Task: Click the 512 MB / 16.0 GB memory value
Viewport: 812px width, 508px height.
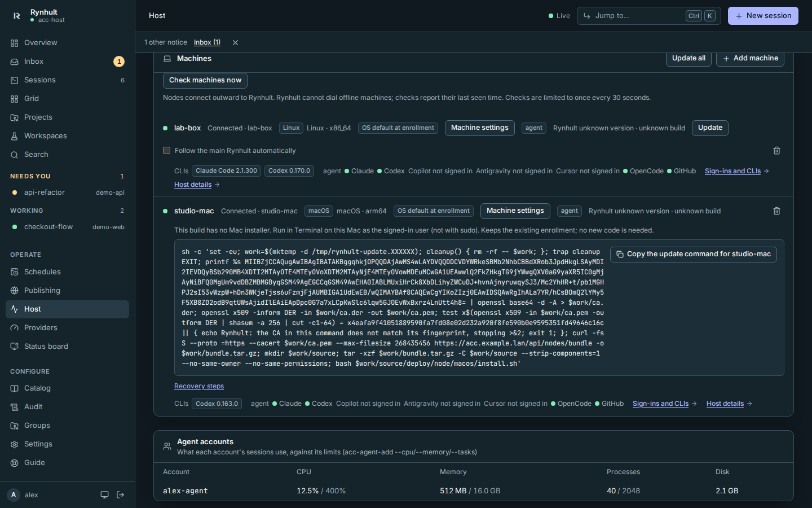Action: 470,491
